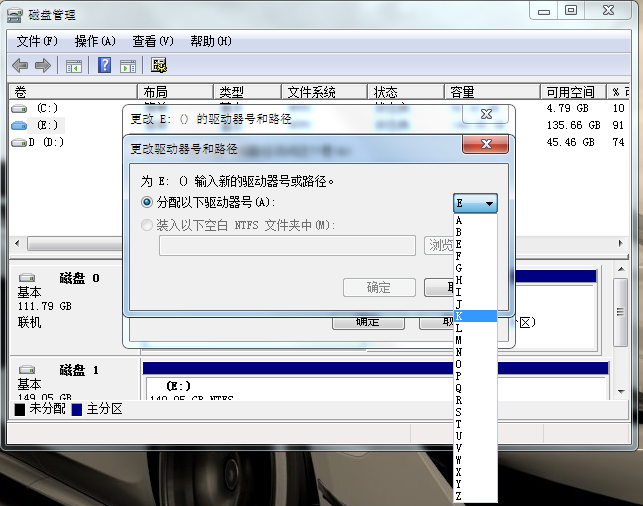The width and height of the screenshot is (643, 506).
Task: Select the D: volume drive icon
Action: (19, 142)
